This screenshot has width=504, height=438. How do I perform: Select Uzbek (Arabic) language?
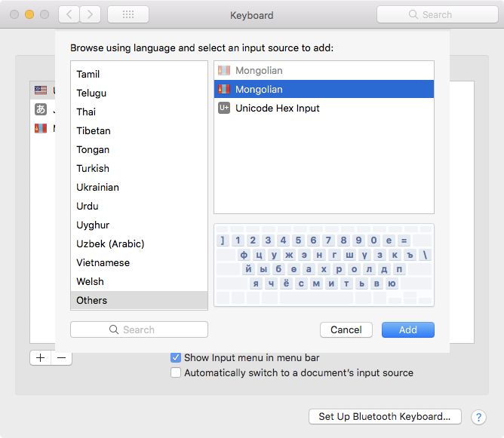110,244
